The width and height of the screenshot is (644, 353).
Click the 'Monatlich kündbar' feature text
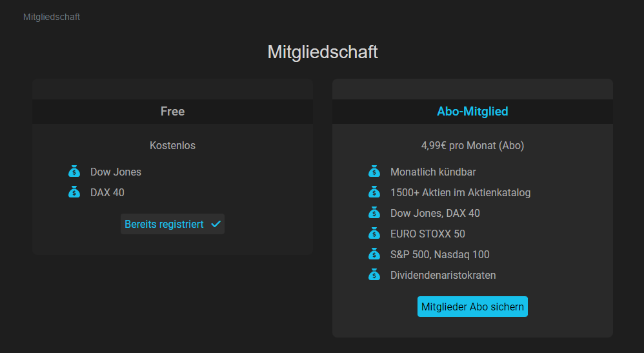tap(433, 172)
